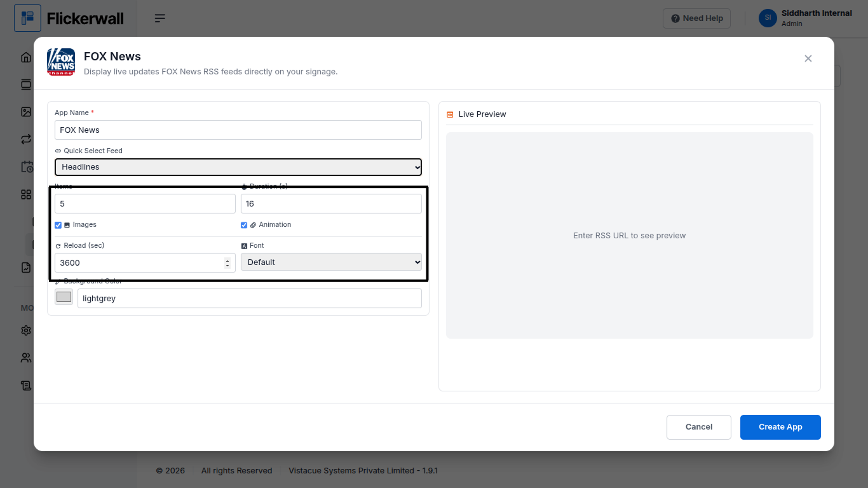The width and height of the screenshot is (868, 488).
Task: Click the hamburger menu toggle in header
Action: pos(160,18)
